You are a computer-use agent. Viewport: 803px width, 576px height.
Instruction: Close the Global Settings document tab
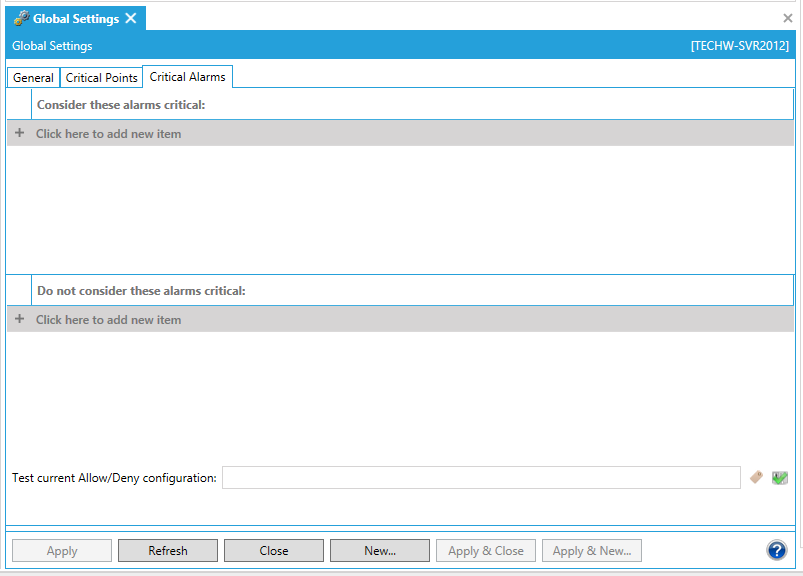pyautogui.click(x=131, y=18)
